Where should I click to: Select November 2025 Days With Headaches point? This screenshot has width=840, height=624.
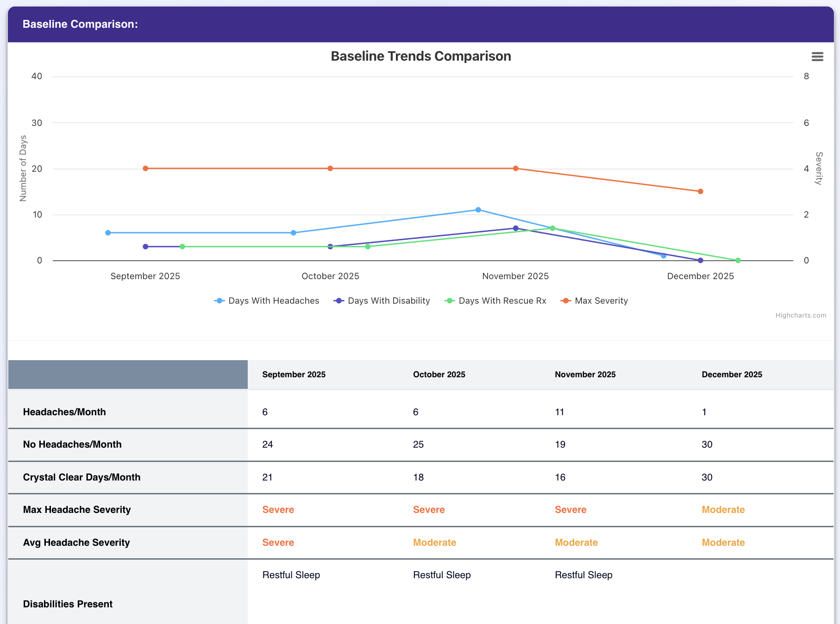pos(478,210)
